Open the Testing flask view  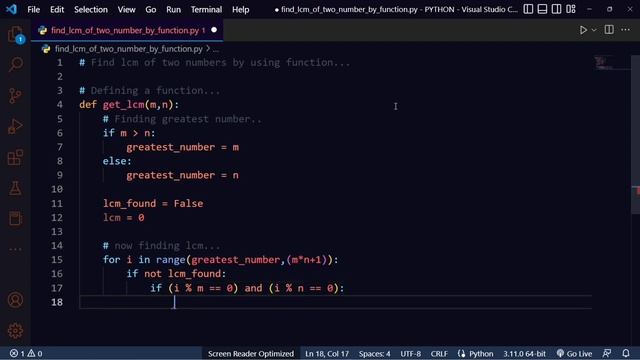click(16, 188)
